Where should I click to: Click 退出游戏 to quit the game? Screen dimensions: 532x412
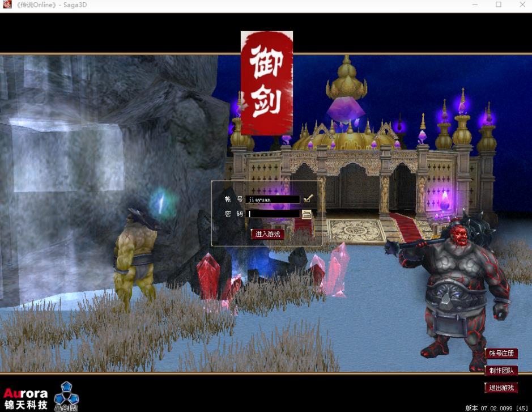pos(501,388)
